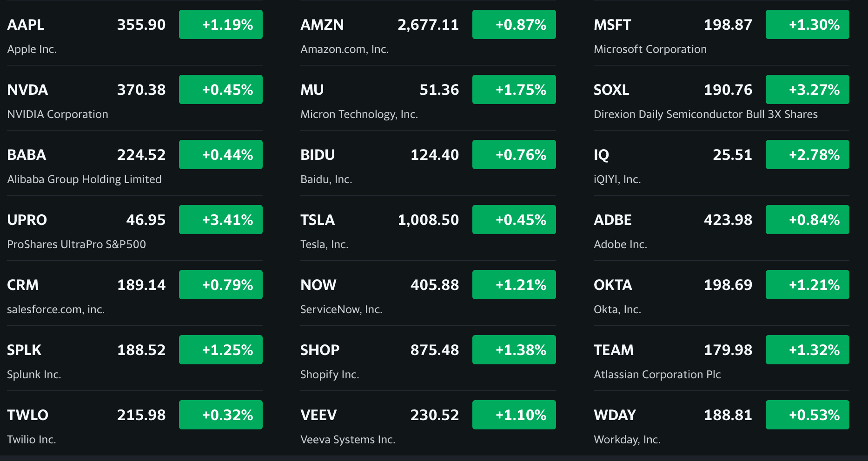Click the AAPL ticker symbol

[x=26, y=25]
